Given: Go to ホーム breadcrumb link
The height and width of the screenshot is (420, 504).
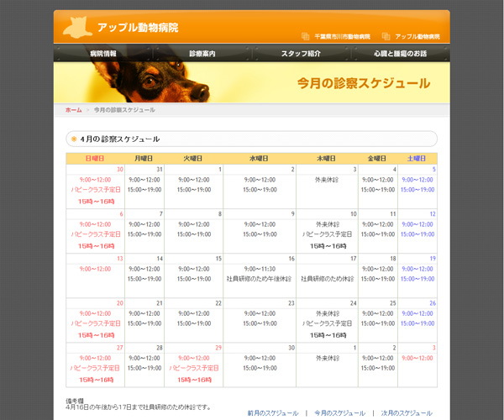Looking at the screenshot, I should click(x=74, y=110).
